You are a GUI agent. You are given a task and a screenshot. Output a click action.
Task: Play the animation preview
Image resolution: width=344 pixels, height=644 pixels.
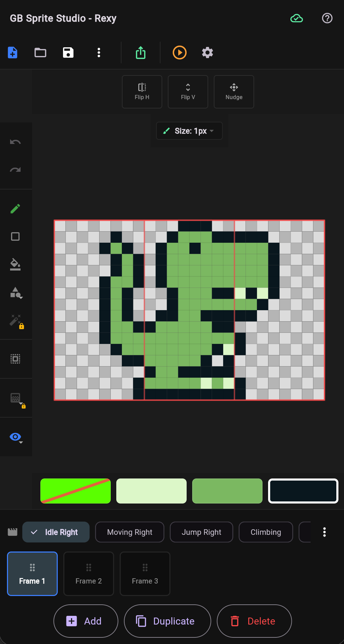[x=180, y=53]
